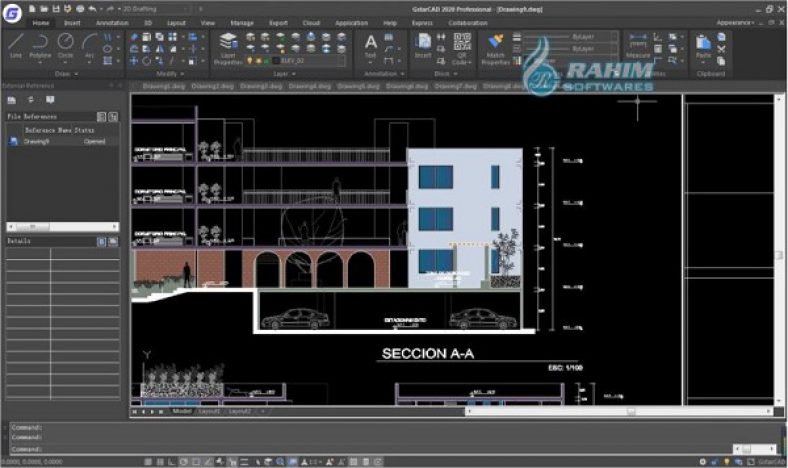Click the Save icon in quick access toolbar
This screenshot has width=788, height=468.
click(x=56, y=9)
